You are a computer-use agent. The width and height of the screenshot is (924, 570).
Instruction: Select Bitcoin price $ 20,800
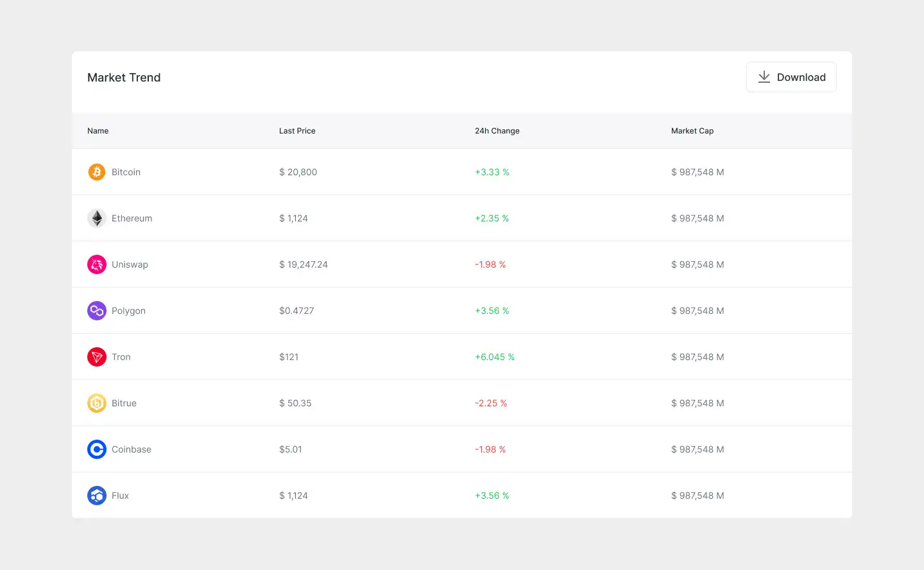coord(298,172)
